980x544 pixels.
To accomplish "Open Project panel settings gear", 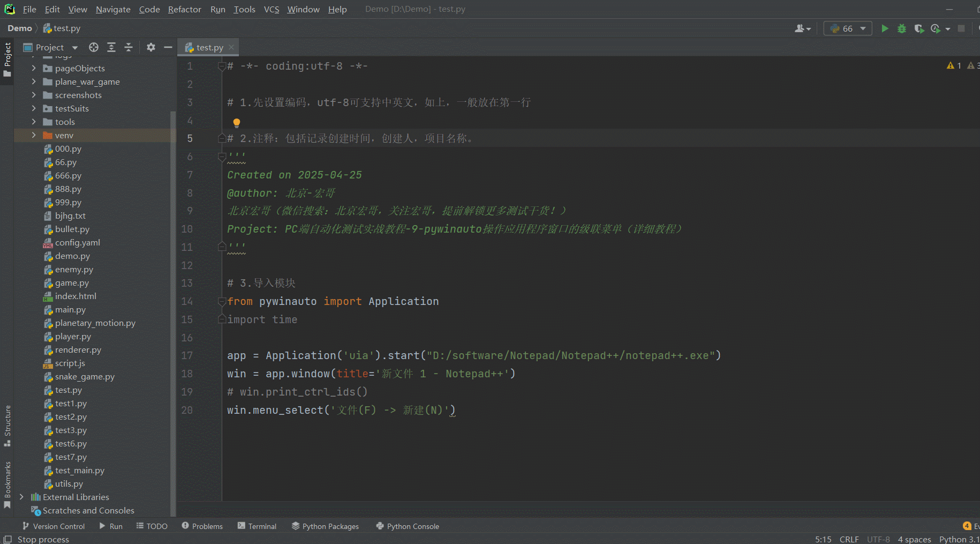I will pyautogui.click(x=151, y=47).
